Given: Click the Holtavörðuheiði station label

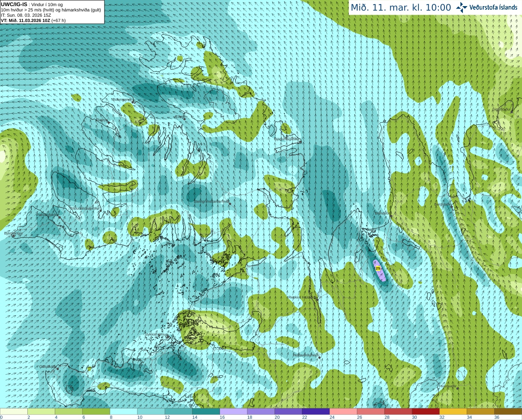Looking at the screenshot, I should pyautogui.click(x=305, y=355).
